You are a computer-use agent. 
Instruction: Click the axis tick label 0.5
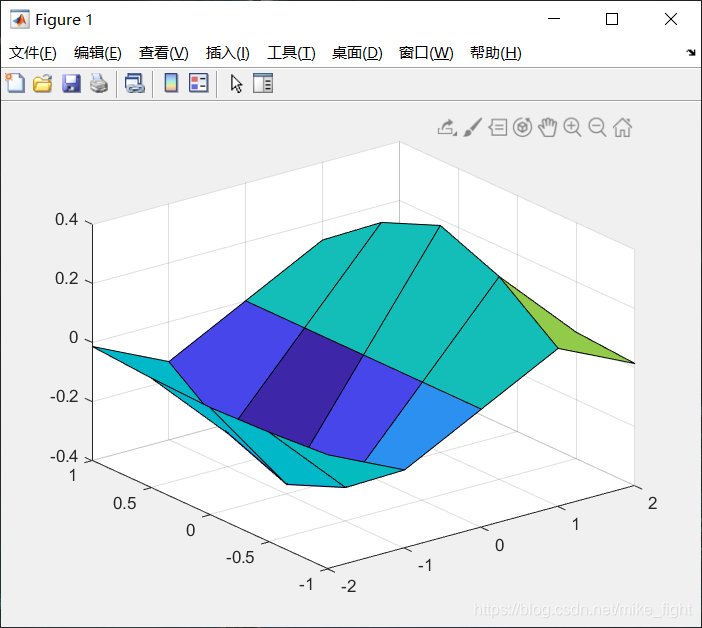124,503
